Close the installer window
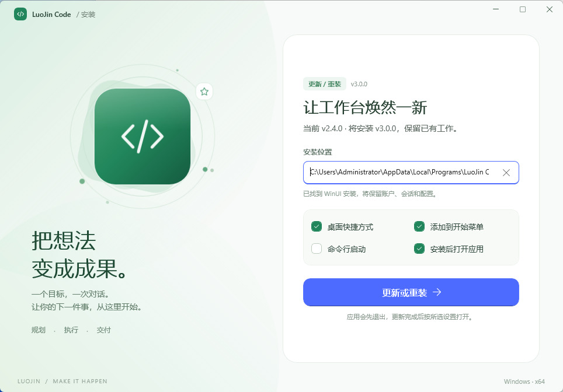The width and height of the screenshot is (563, 392). click(x=550, y=9)
